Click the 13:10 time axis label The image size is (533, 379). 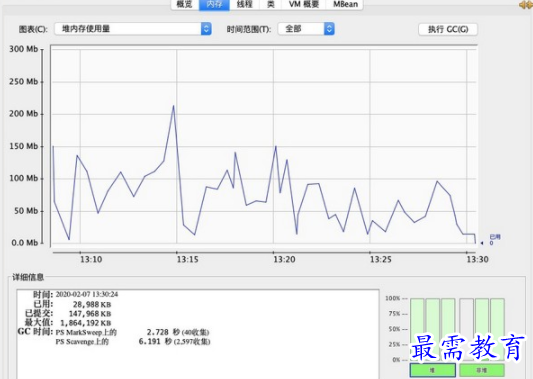(x=91, y=260)
